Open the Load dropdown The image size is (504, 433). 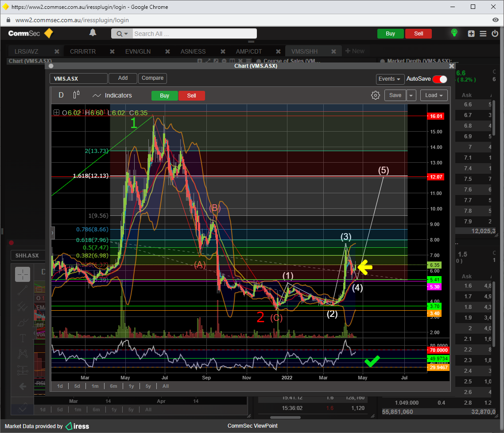[x=434, y=95]
